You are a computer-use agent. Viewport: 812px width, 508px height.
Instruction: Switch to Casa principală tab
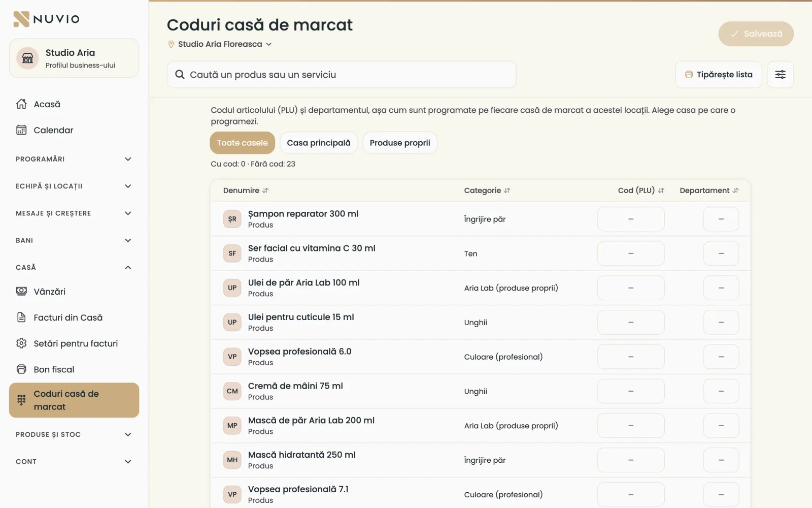tap(319, 143)
